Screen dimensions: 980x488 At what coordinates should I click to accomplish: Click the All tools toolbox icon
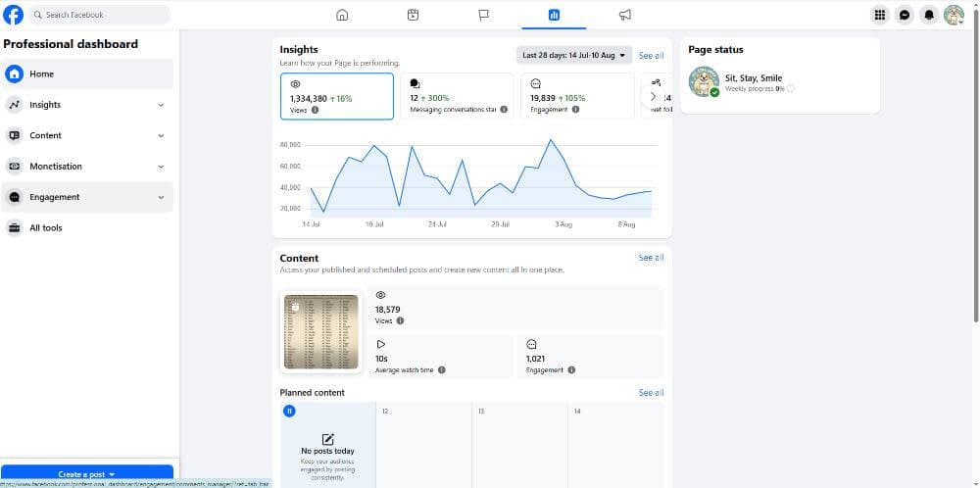pos(15,228)
